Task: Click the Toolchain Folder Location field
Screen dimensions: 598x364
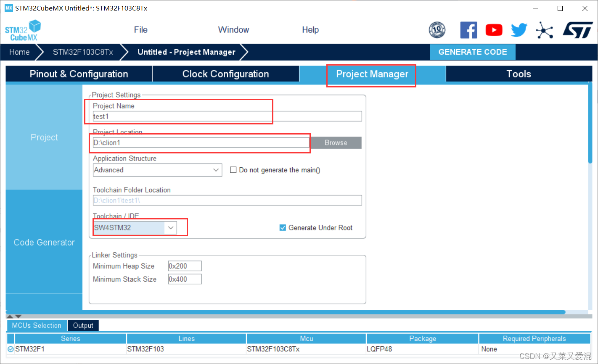Action: click(227, 200)
